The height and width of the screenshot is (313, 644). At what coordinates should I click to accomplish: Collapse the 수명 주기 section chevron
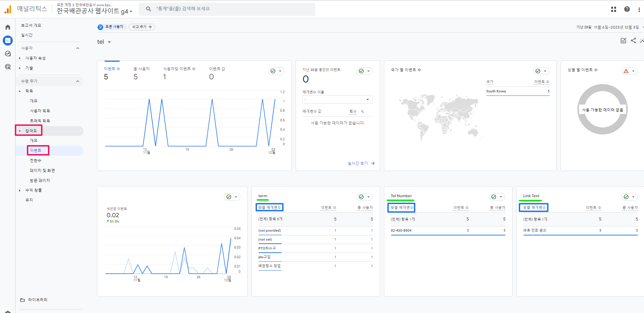(78, 81)
